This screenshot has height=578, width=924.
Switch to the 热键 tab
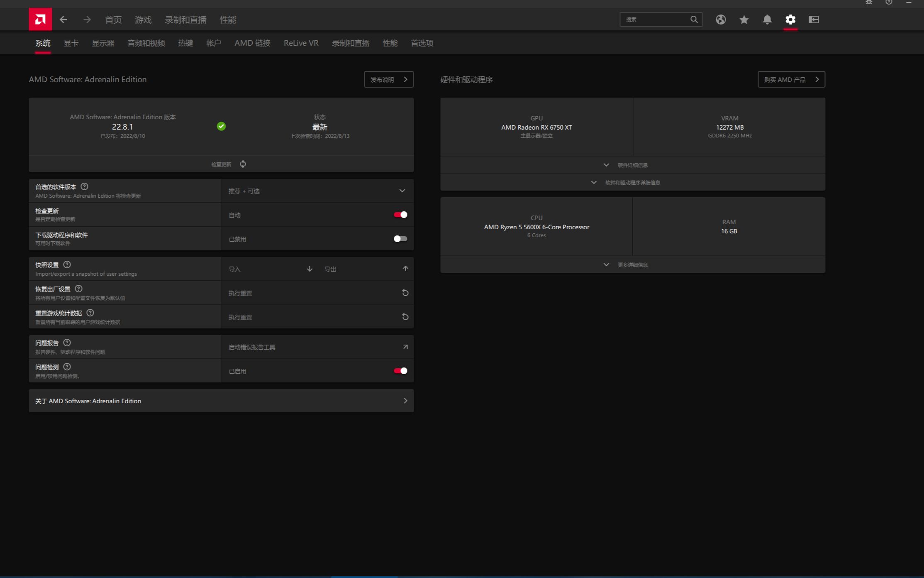tap(185, 43)
